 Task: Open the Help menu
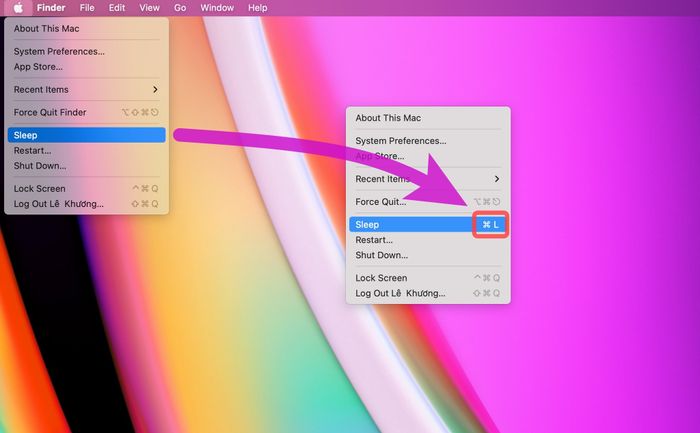click(258, 8)
